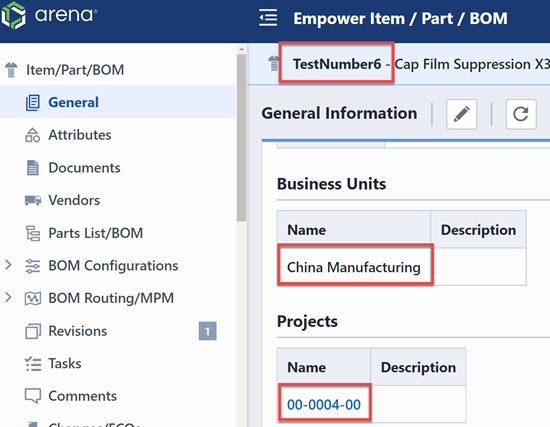
Task: Open project link 00-0004-00
Action: (x=324, y=405)
